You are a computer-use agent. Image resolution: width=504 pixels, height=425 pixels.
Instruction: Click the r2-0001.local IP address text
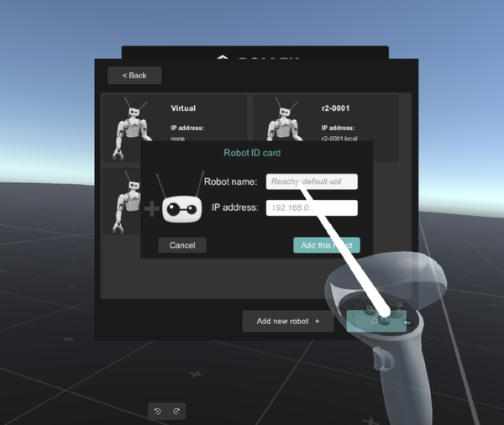[339, 139]
